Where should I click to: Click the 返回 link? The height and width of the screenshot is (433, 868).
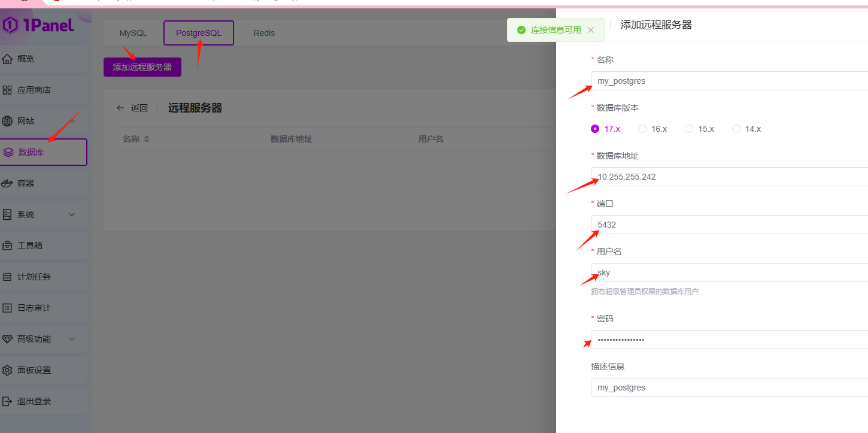tap(139, 108)
